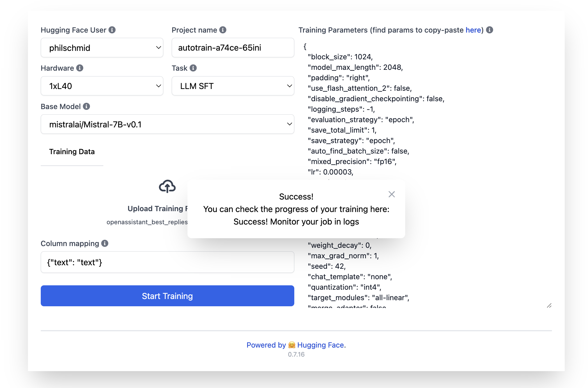Click the cloud upload icon
Image resolution: width=588 pixels, height=388 pixels.
pos(167,186)
